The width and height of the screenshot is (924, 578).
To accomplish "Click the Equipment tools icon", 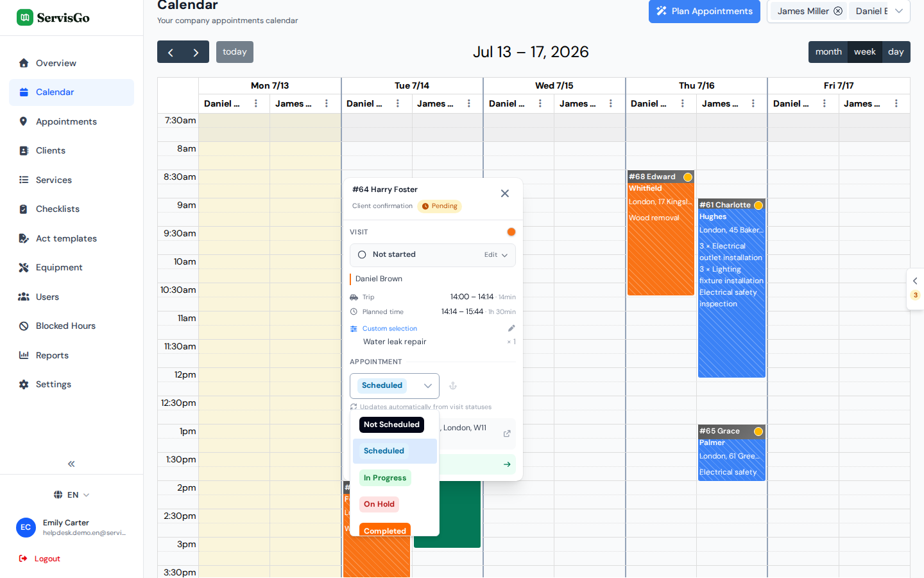I will [x=24, y=267].
